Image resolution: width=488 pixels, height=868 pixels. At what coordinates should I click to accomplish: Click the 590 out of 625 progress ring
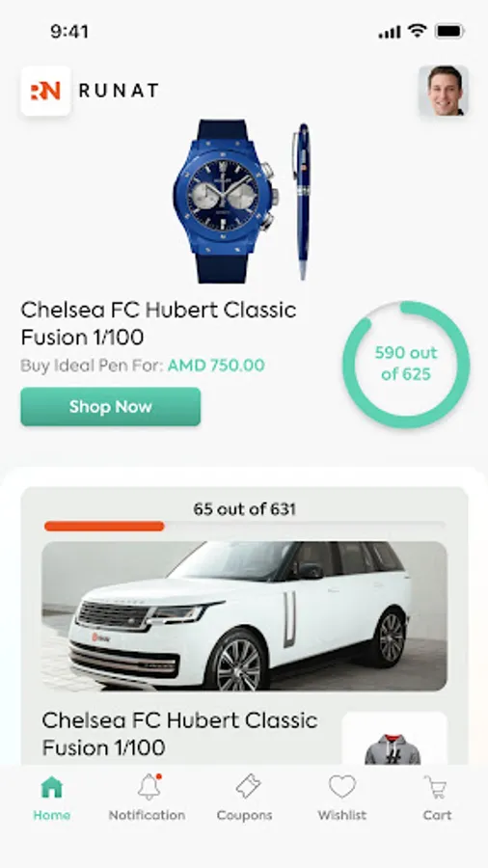(x=406, y=365)
